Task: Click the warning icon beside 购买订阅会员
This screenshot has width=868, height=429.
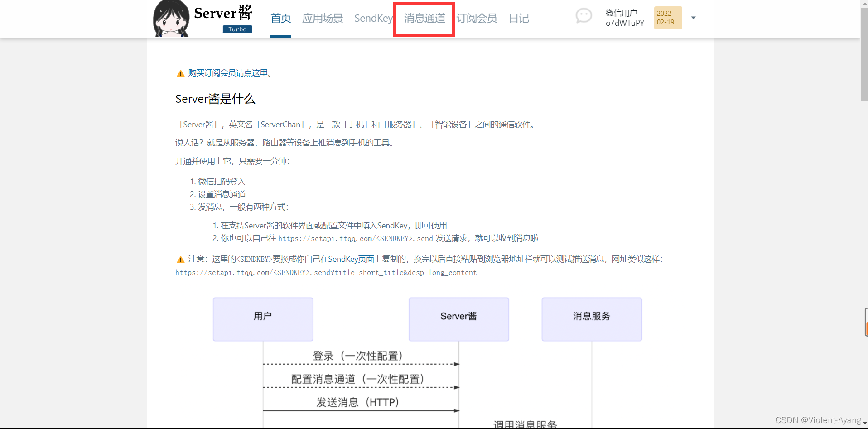Action: click(180, 73)
